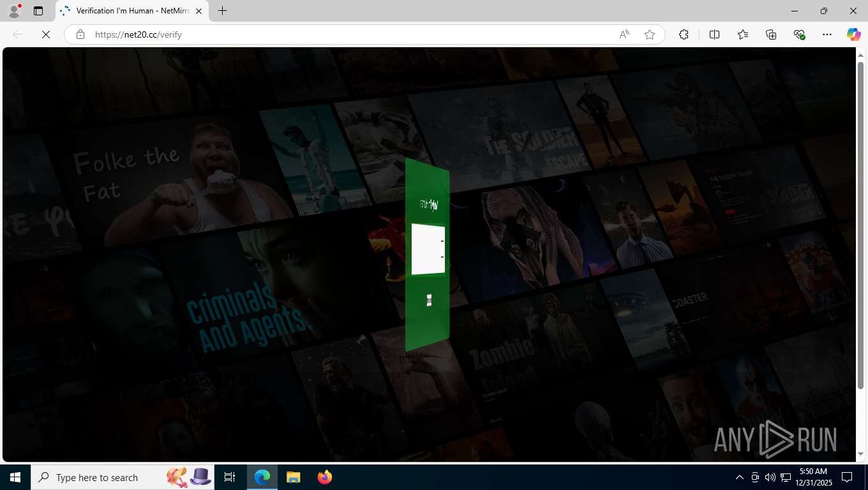Open the tab actions menu icon
The height and width of the screenshot is (490, 868).
[x=38, y=11]
